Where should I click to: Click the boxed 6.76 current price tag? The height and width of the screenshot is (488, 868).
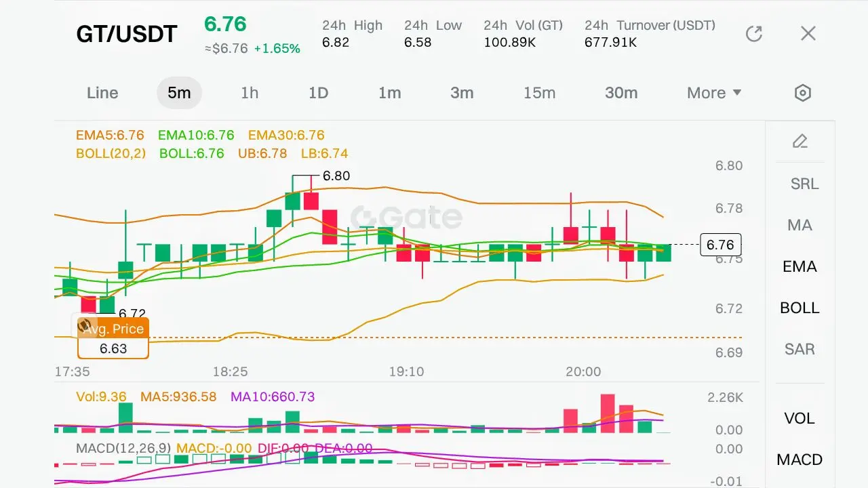pyautogui.click(x=720, y=245)
